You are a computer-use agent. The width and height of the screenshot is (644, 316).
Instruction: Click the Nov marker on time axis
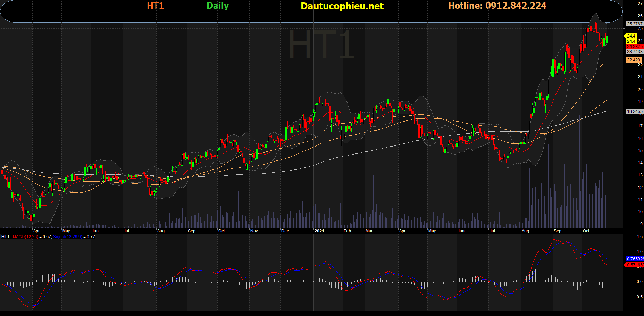(x=254, y=231)
